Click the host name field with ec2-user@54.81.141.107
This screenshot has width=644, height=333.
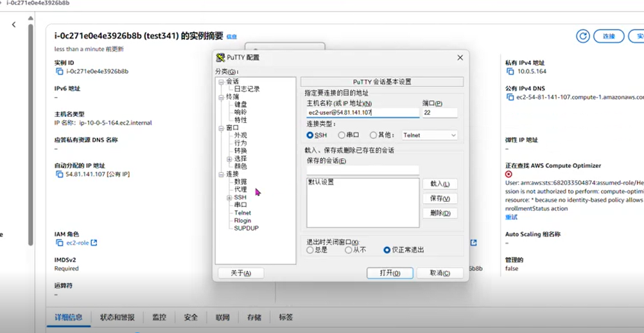pos(363,113)
